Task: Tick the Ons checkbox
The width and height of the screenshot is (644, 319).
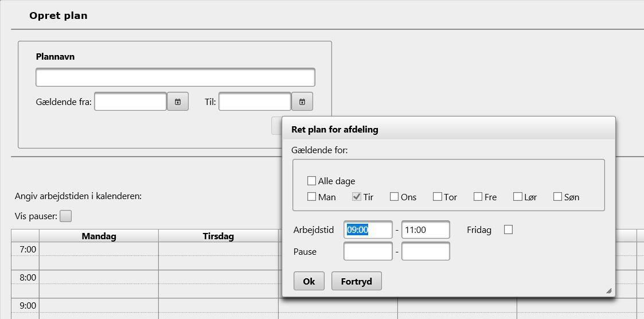Action: point(395,196)
